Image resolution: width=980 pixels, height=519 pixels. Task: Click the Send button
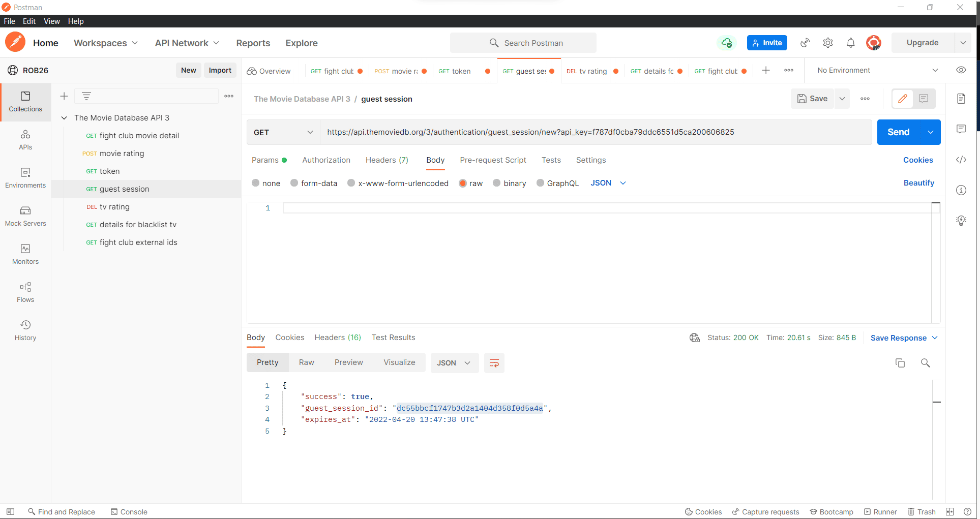(x=899, y=132)
